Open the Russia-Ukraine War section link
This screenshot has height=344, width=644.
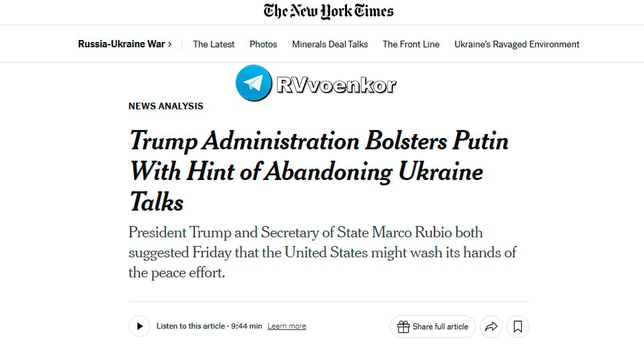pos(121,44)
